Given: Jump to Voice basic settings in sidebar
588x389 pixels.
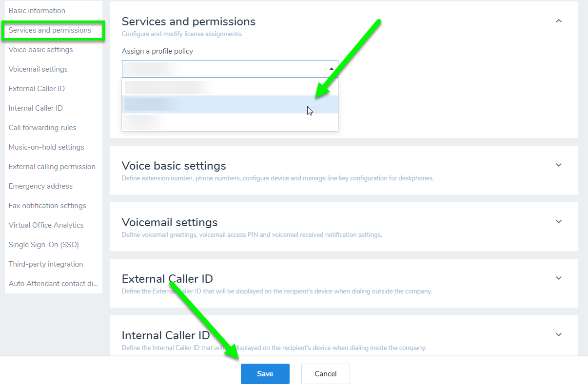Looking at the screenshot, I should pyautogui.click(x=41, y=50).
